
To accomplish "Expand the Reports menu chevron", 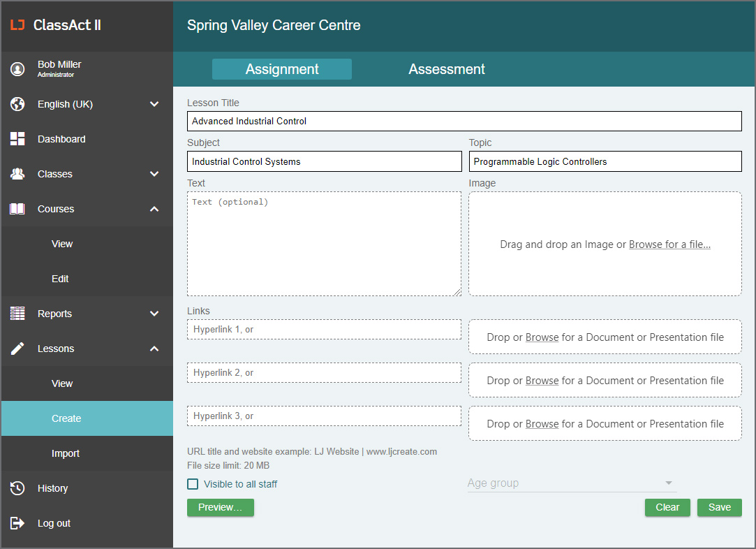I will 154,313.
